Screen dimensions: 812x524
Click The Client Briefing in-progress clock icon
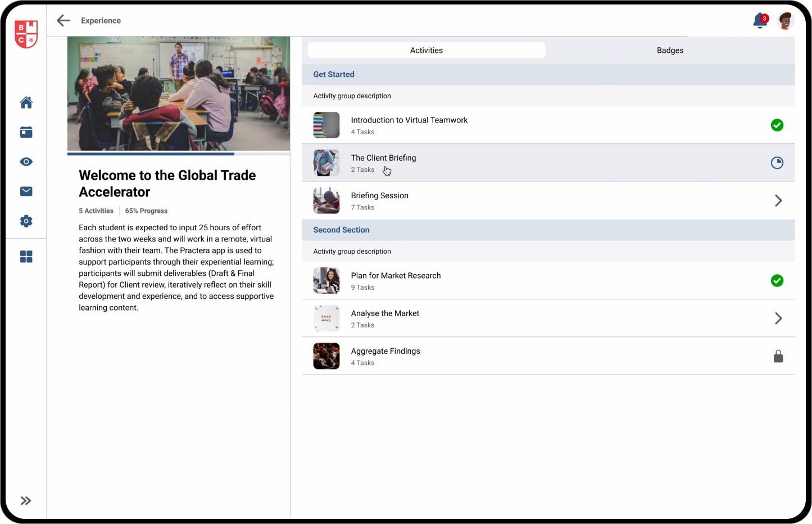tap(777, 163)
